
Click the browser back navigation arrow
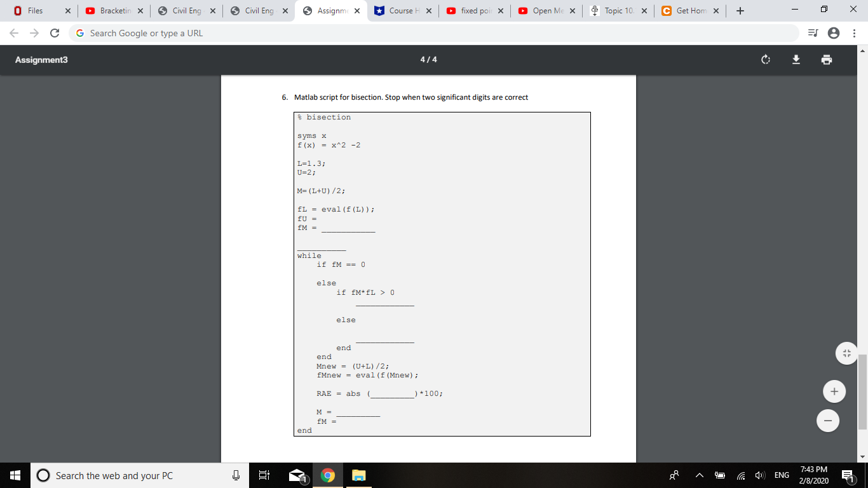(13, 32)
